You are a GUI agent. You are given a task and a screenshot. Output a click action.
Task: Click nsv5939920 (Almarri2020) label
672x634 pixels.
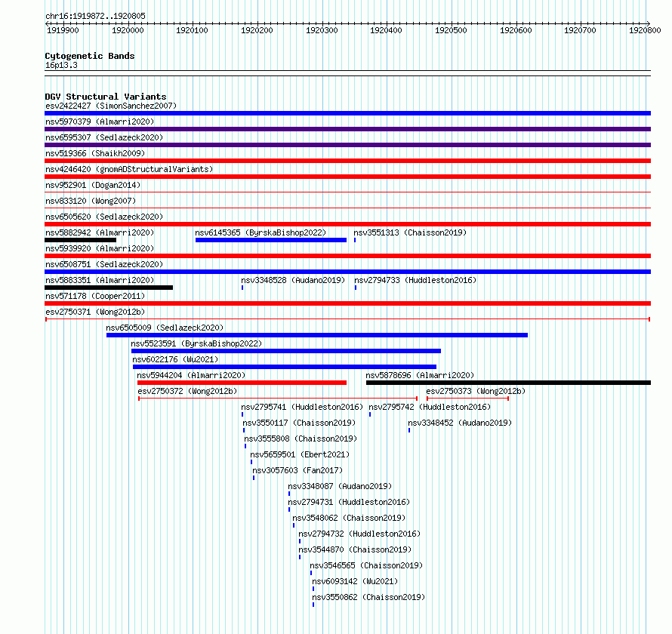[100, 248]
